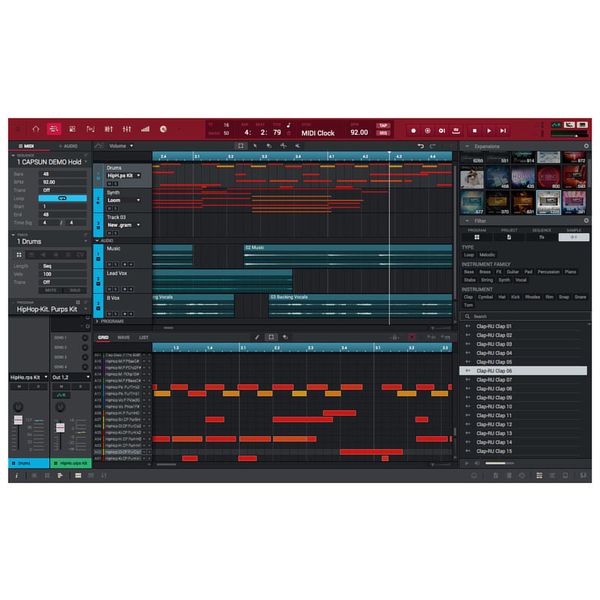Select the eraser tool in grid editor
Screen dimensions: 600x600
pyautogui.click(x=285, y=337)
